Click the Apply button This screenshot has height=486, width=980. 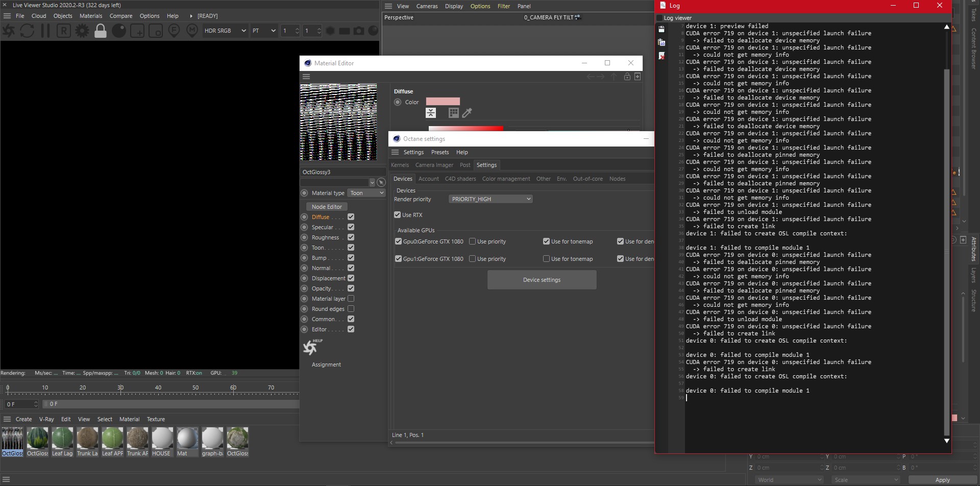[943, 480]
